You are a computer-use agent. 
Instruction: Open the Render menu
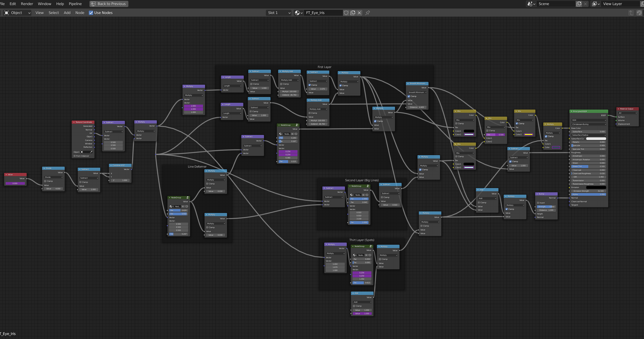pos(27,4)
